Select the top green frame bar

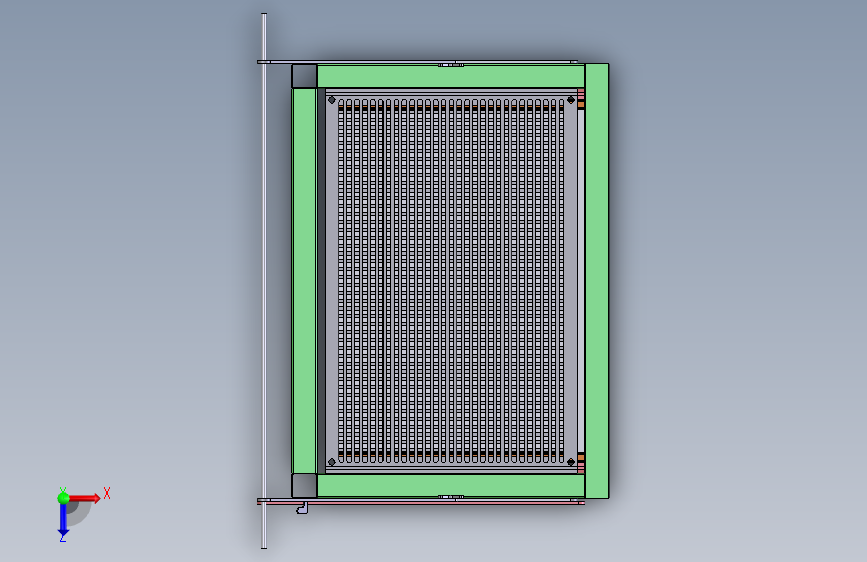coord(451,76)
